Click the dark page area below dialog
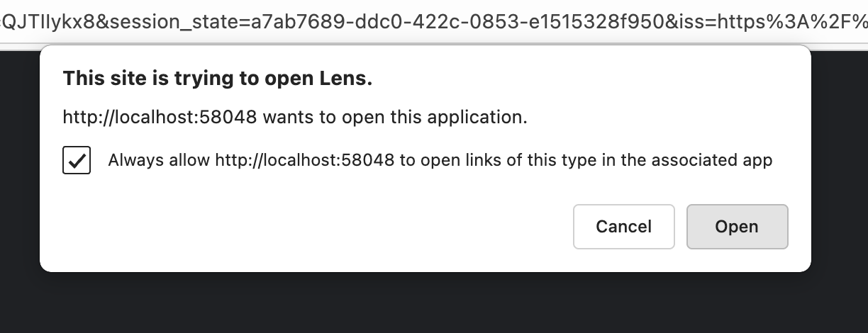The width and height of the screenshot is (868, 333). [425, 303]
